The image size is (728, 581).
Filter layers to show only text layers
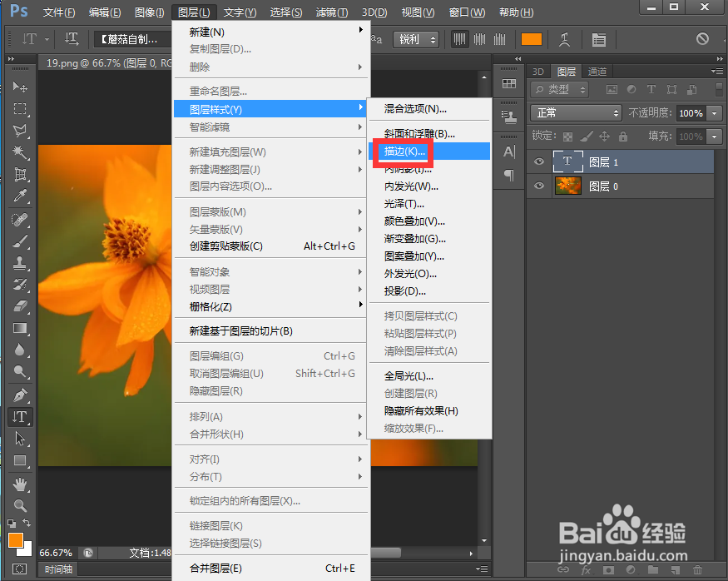[651, 89]
